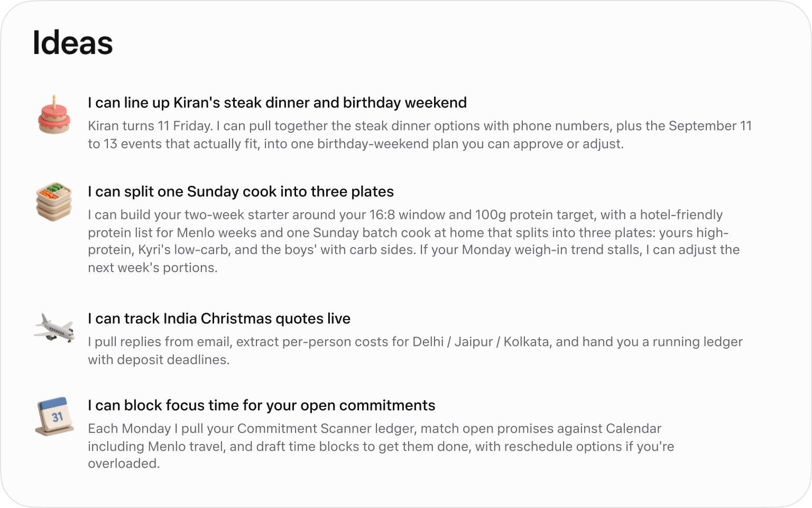The image size is (812, 508).
Task: Click the calendar 31 icon
Action: tap(54, 416)
